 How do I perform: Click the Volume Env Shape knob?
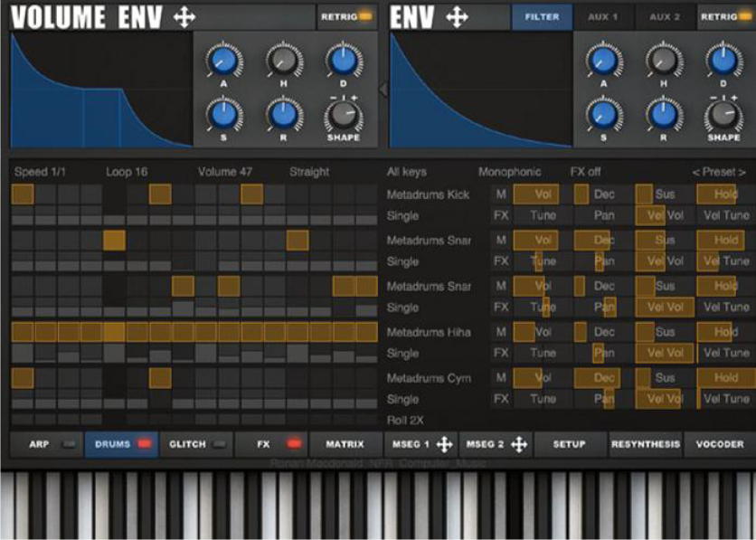[x=343, y=115]
